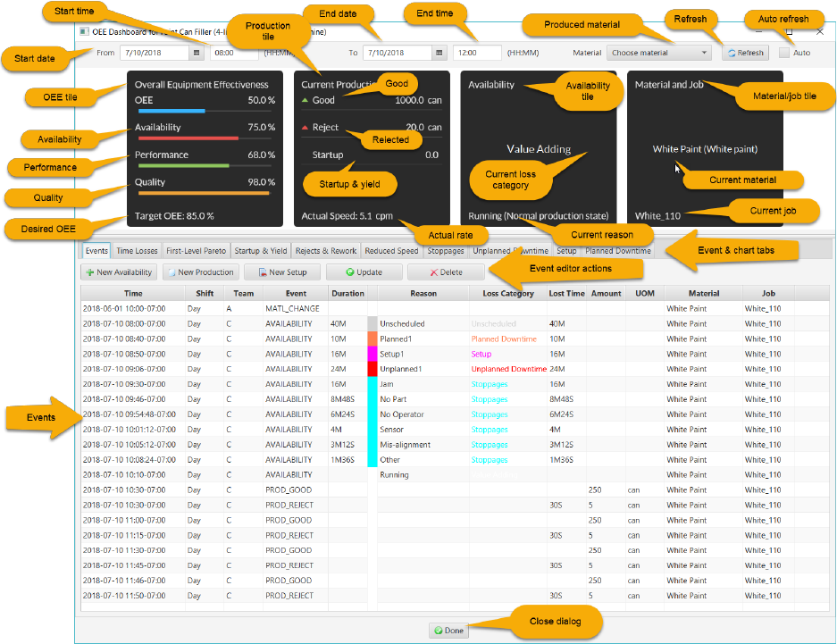Create a New Production event
This screenshot has height=644, width=837.
coord(201,272)
